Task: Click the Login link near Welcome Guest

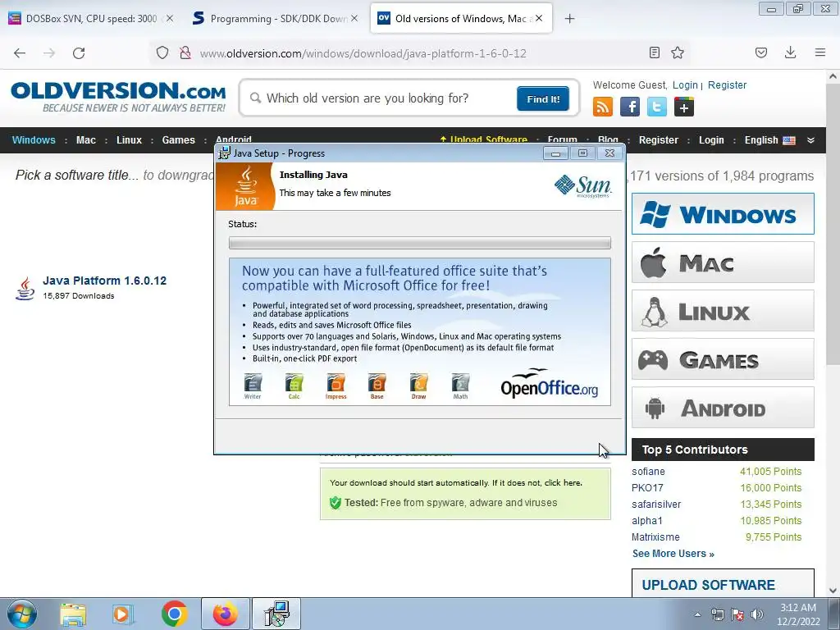Action: [x=685, y=84]
